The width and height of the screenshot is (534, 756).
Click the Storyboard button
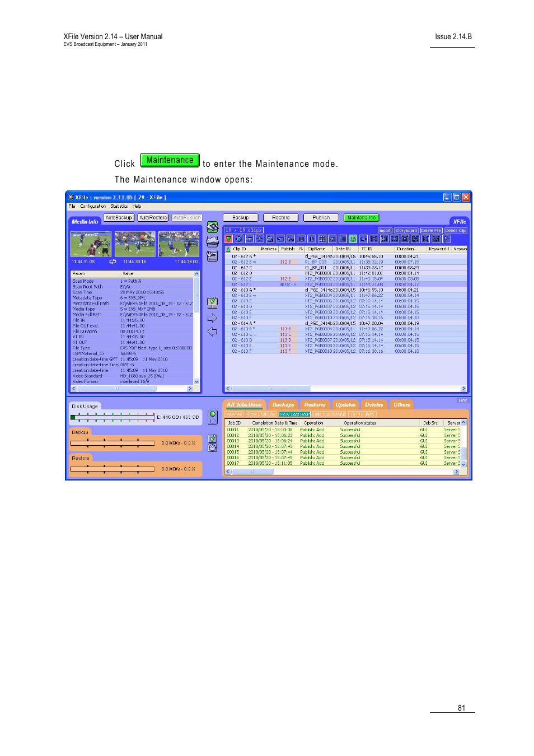tap(406, 231)
